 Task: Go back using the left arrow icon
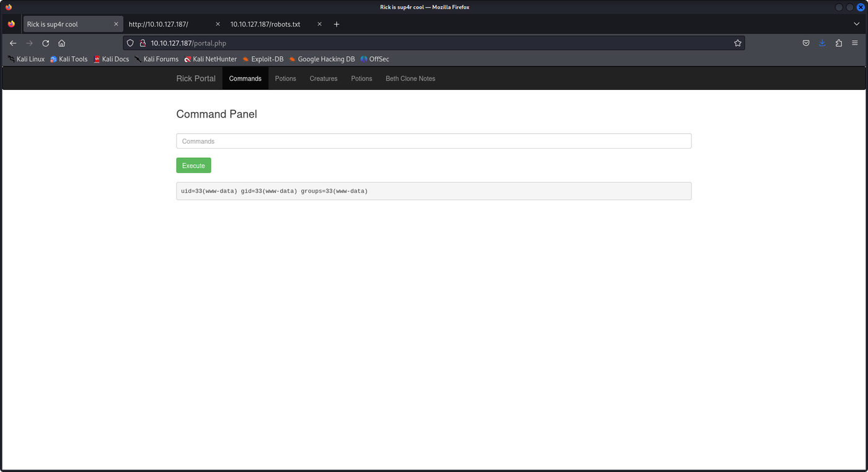tap(13, 43)
